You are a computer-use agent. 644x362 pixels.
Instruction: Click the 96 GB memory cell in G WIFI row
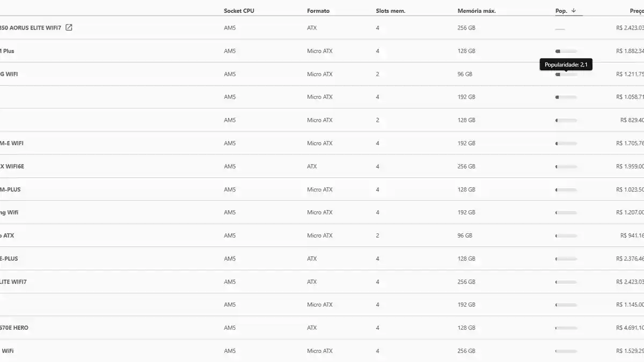465,75
